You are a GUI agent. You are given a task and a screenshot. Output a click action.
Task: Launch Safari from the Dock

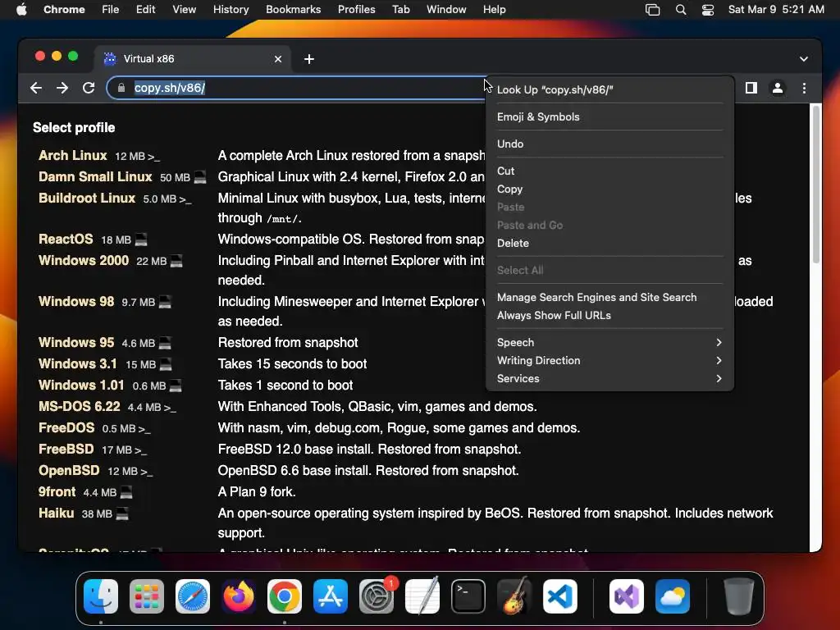193,596
